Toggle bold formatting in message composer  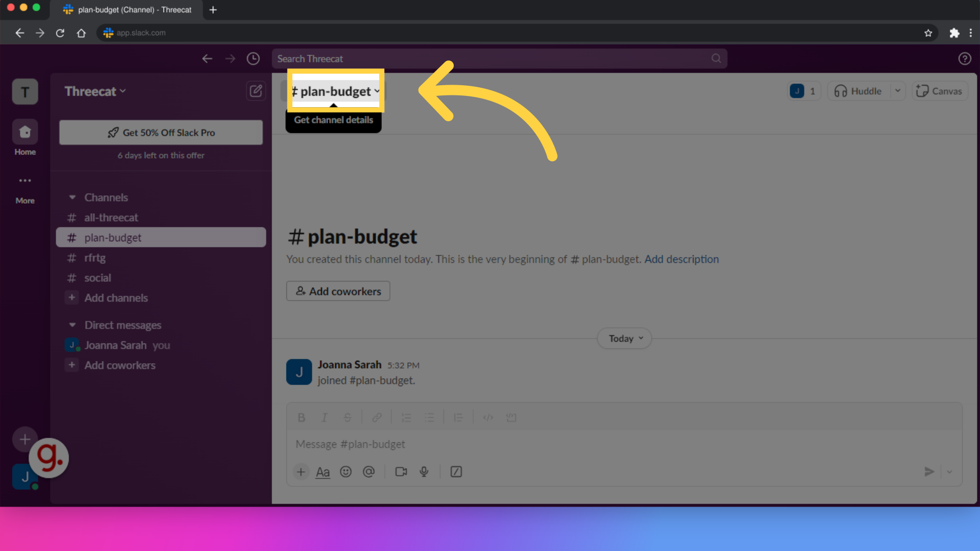click(x=301, y=417)
